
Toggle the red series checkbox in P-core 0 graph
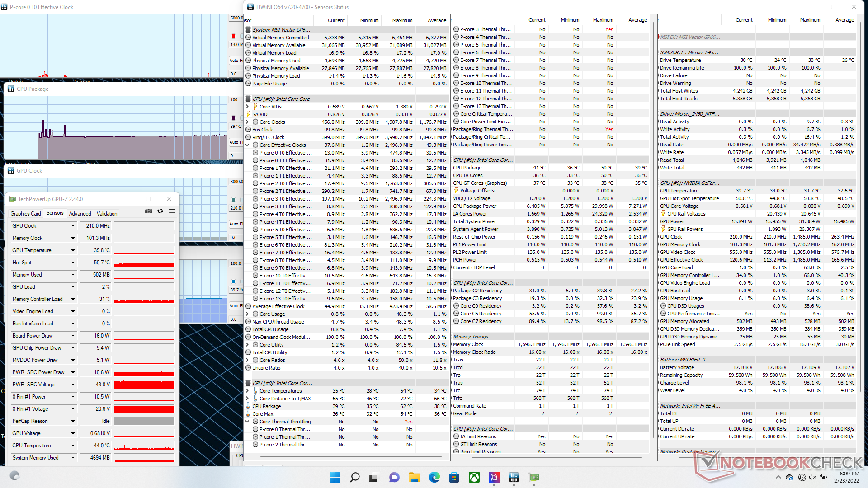coord(234,36)
